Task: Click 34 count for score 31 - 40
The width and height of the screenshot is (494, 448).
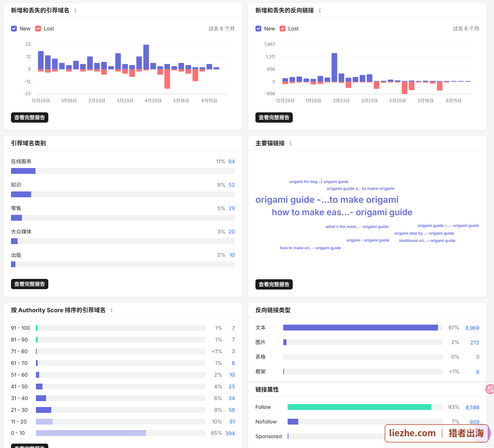Action: pos(232,398)
